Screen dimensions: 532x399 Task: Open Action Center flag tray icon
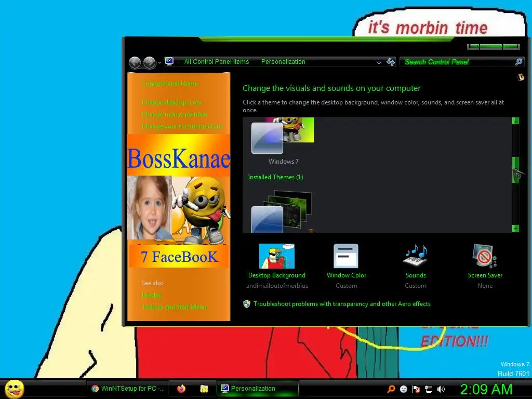click(416, 389)
